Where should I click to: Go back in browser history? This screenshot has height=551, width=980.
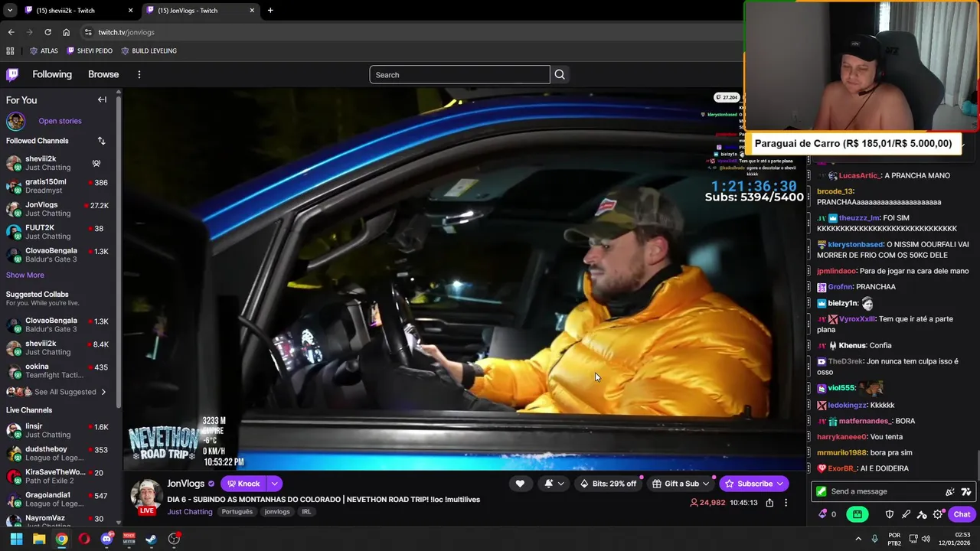[x=11, y=32]
